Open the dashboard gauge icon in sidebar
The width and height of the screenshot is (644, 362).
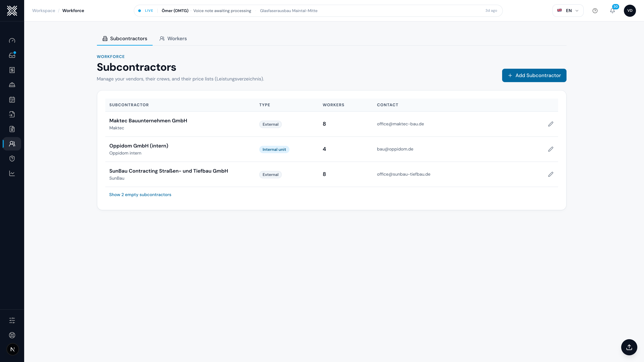[12, 40]
